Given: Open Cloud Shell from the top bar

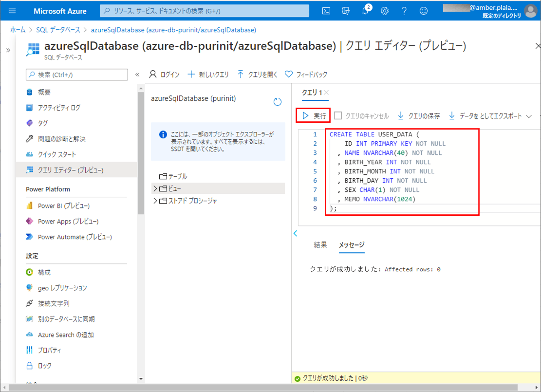Looking at the screenshot, I should 326,11.
